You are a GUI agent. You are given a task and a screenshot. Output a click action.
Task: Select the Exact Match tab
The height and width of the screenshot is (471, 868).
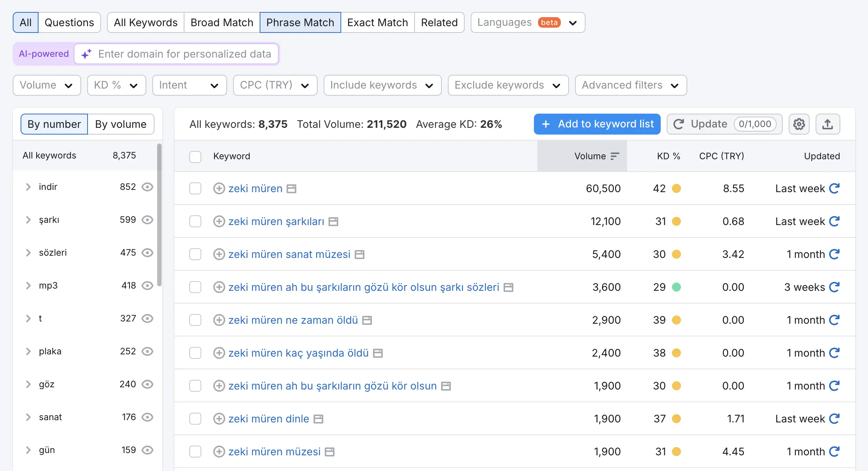pyautogui.click(x=378, y=22)
